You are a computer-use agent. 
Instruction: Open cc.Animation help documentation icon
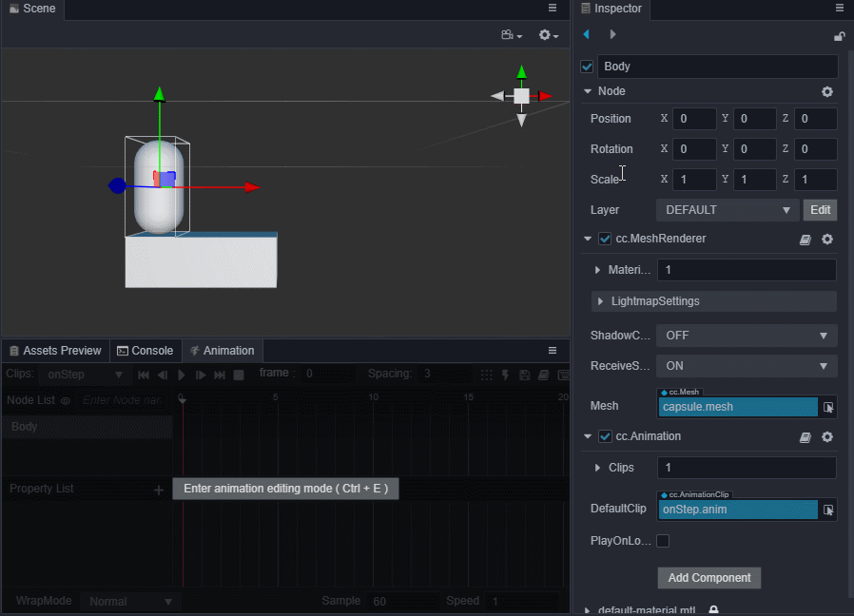click(805, 437)
